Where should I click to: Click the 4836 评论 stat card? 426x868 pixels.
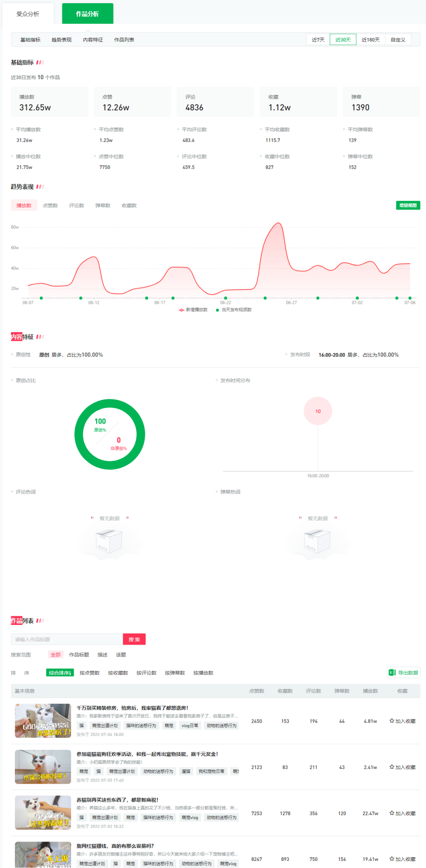(x=215, y=102)
